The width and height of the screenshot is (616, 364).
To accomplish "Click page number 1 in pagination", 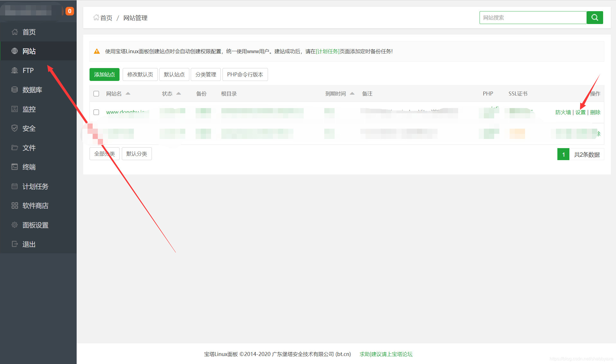I will point(563,154).
